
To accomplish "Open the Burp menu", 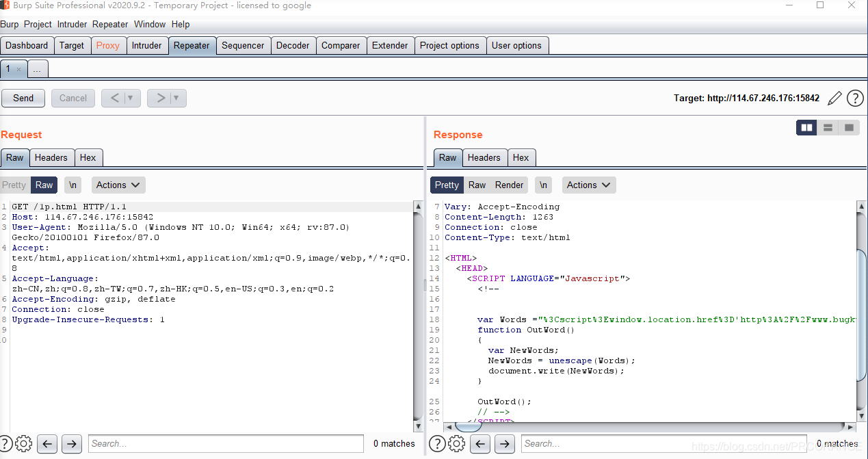I will pos(10,24).
